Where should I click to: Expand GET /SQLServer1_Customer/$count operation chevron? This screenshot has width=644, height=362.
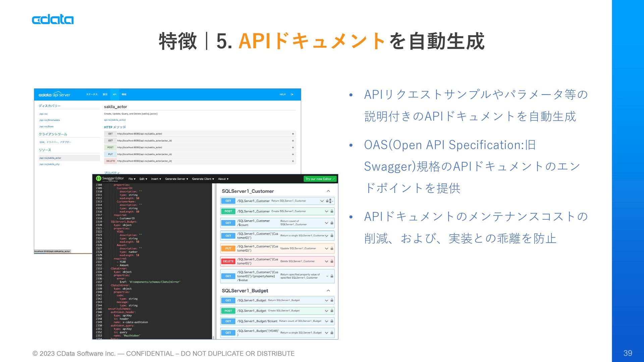pos(326,223)
